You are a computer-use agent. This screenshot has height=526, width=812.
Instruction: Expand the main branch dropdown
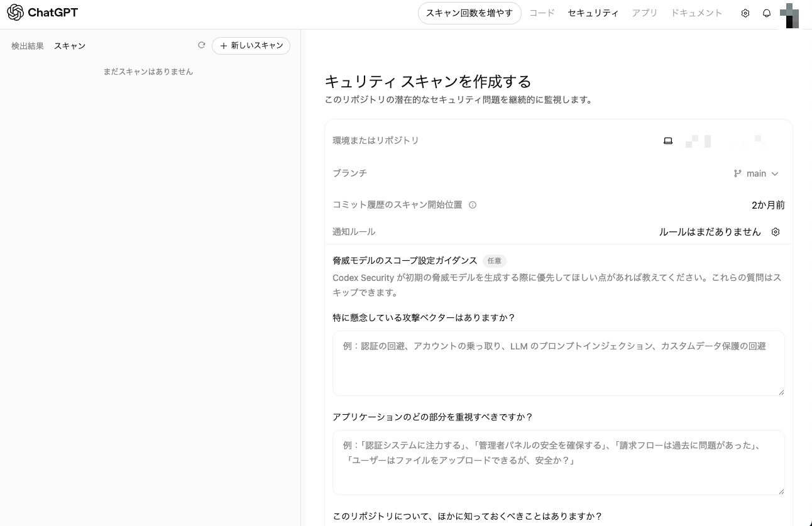(757, 173)
